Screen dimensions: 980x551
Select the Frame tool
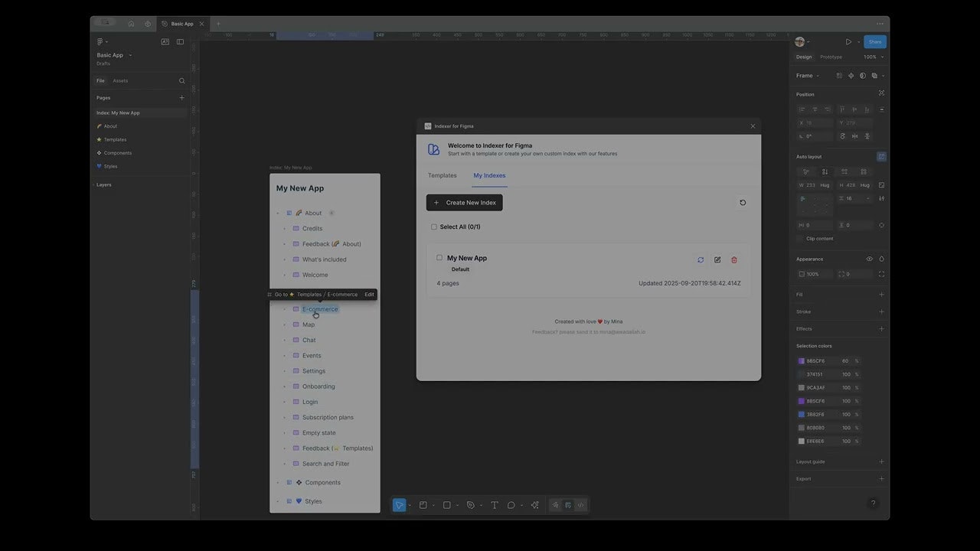(x=423, y=504)
